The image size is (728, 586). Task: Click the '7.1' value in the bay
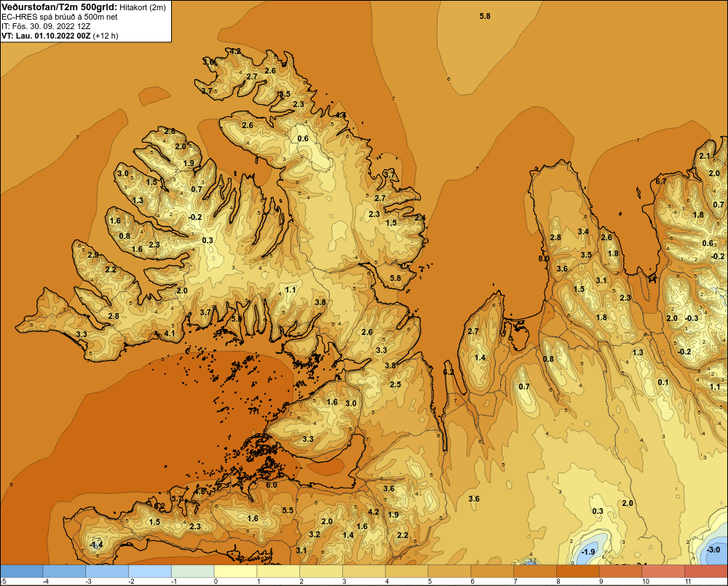coord(253,411)
